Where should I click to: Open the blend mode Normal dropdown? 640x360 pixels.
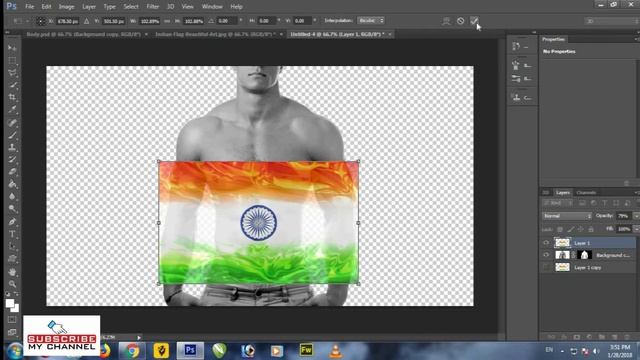pos(567,216)
